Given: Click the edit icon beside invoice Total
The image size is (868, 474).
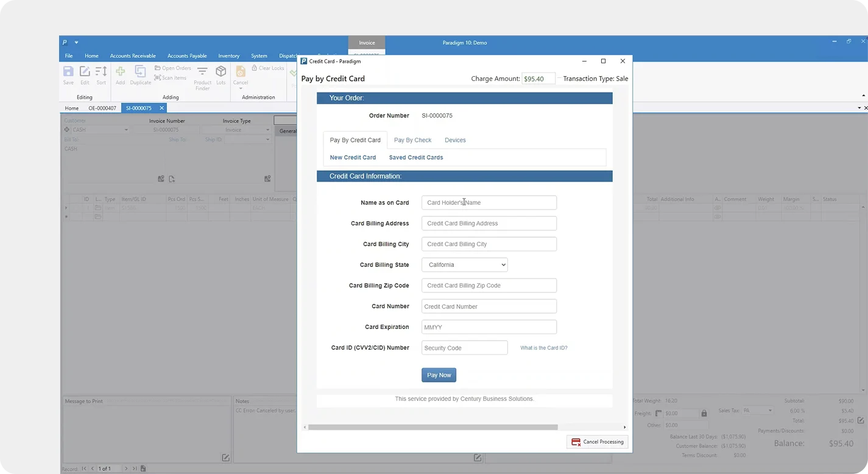Looking at the screenshot, I should click(x=861, y=420).
